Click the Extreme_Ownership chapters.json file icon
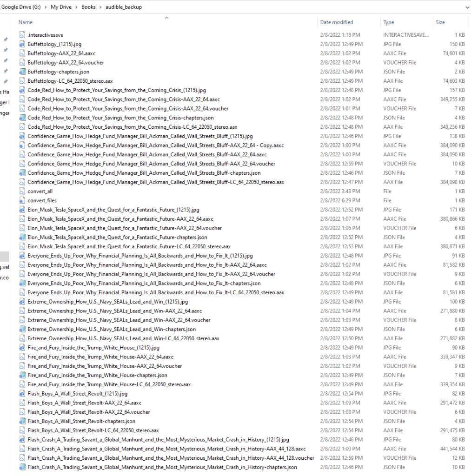The width and height of the screenshot is (471, 476). [22, 329]
